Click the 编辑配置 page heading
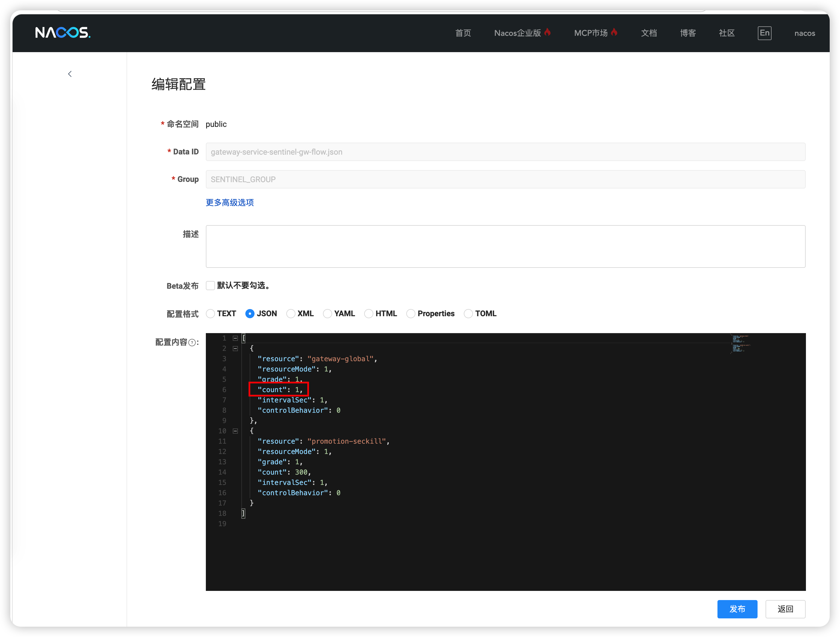 click(178, 84)
